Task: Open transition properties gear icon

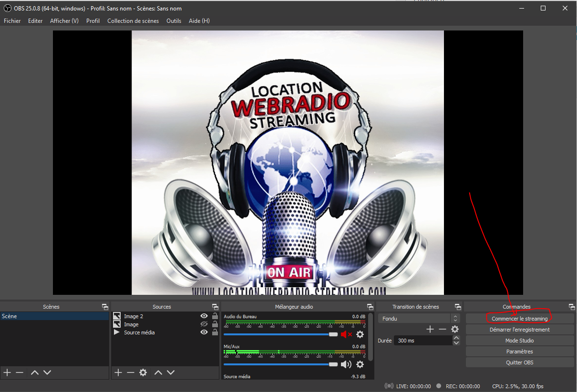Action: click(455, 329)
